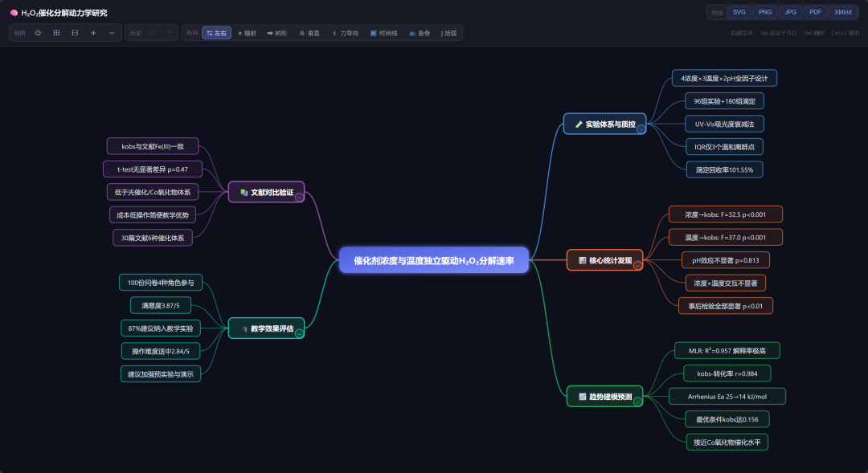Image resolution: width=868 pixels, height=473 pixels.
Task: Select node 滴定回收率101.55%
Action: (x=724, y=169)
